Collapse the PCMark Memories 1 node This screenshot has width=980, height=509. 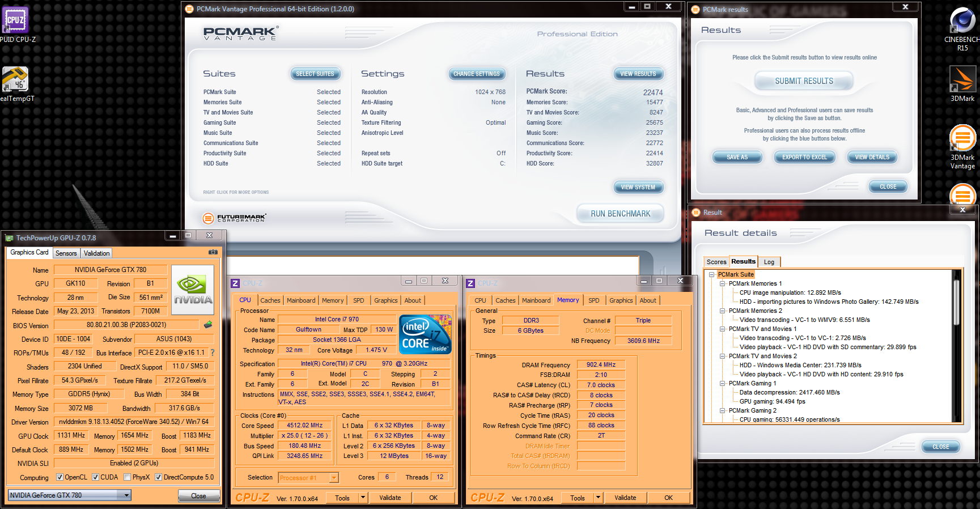723,283
